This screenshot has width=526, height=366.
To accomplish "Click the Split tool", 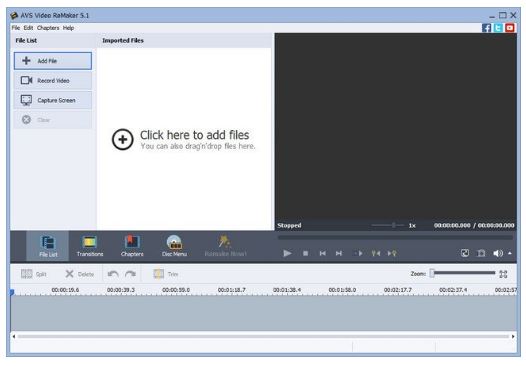I will 34,274.
